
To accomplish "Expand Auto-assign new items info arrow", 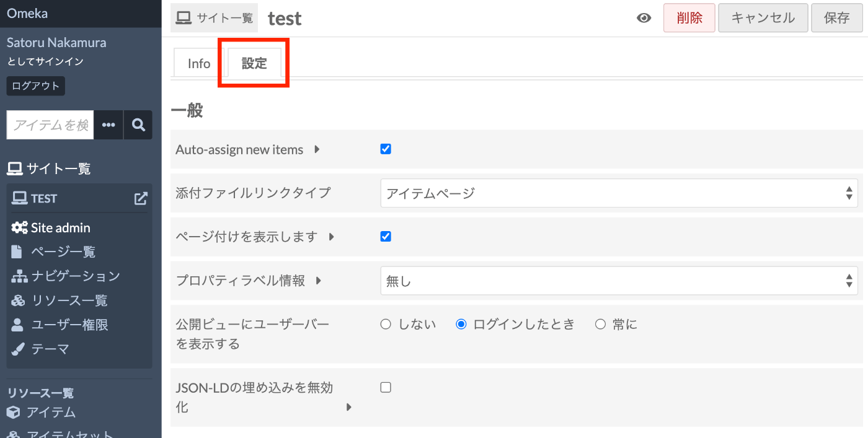I will click(317, 149).
